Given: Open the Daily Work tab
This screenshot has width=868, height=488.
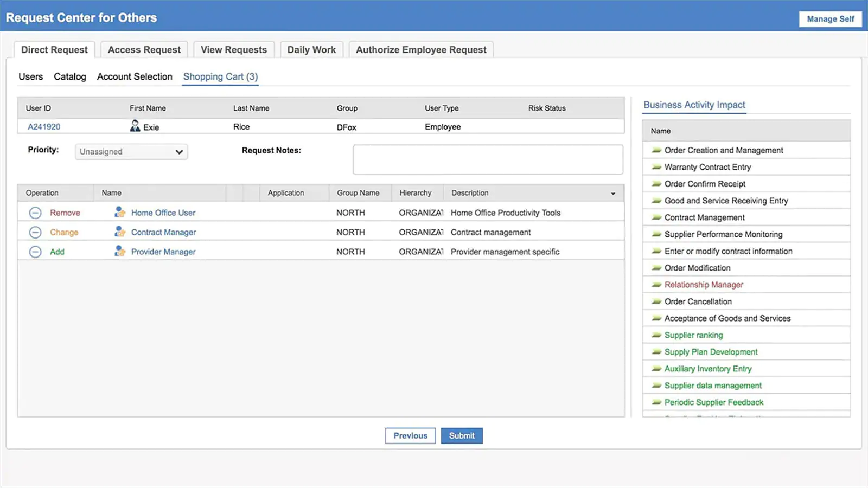Looking at the screenshot, I should tap(311, 50).
